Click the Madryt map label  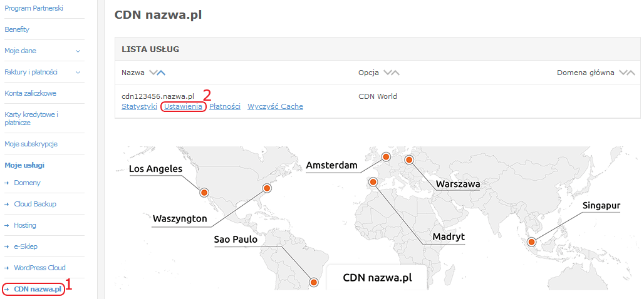point(449,237)
